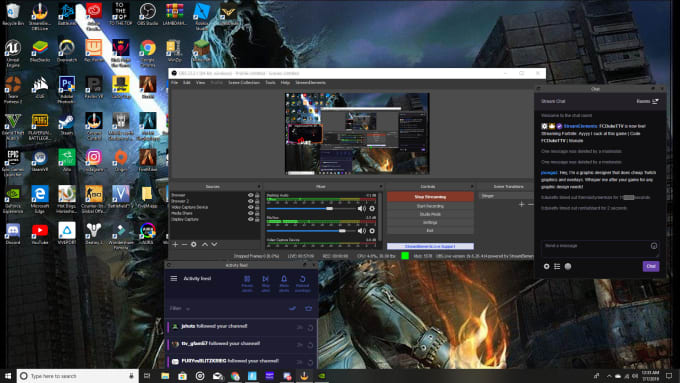Open viewer list icon in Stream Chat
Viewport: 680px width, 383px height.
[x=557, y=266]
